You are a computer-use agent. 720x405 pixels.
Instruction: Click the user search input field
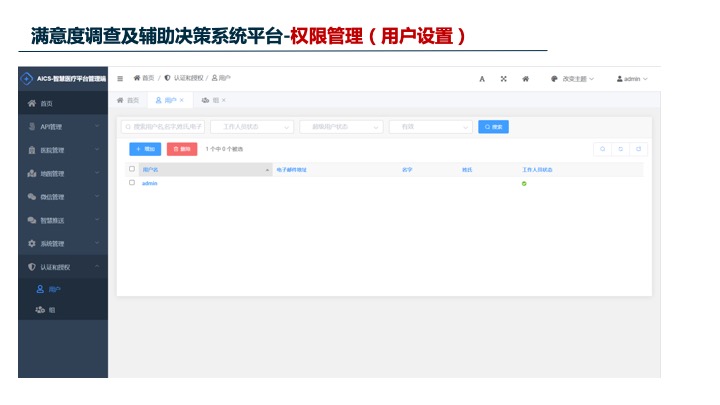click(163, 127)
